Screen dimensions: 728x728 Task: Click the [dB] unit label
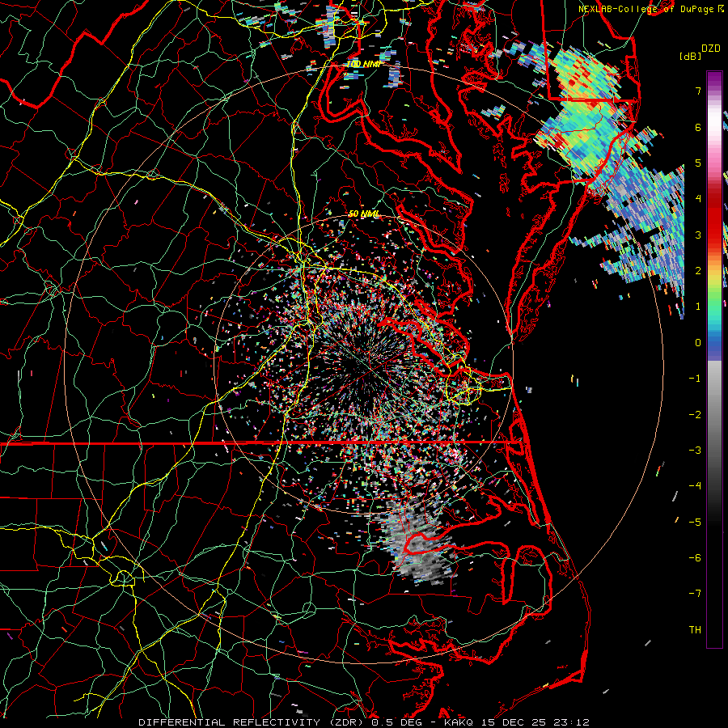[x=691, y=56]
